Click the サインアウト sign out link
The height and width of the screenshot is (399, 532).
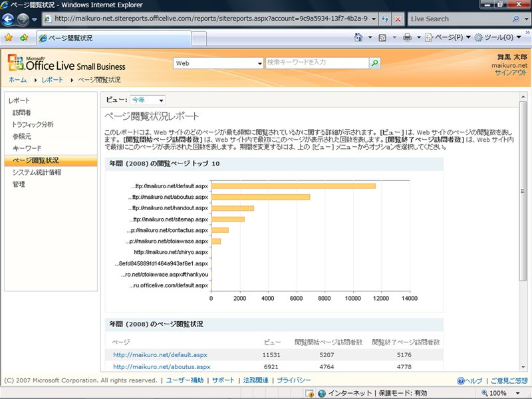(x=511, y=72)
